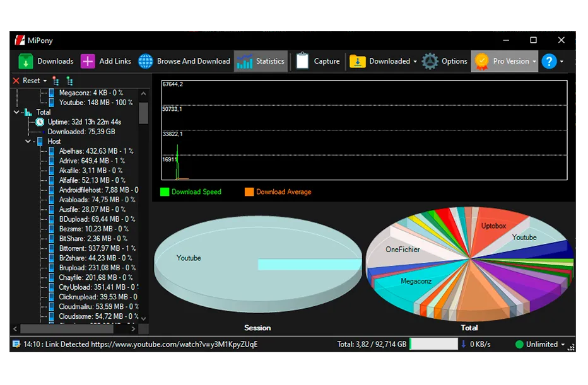Open Browse And Download
The image size is (588, 385).
184,61
